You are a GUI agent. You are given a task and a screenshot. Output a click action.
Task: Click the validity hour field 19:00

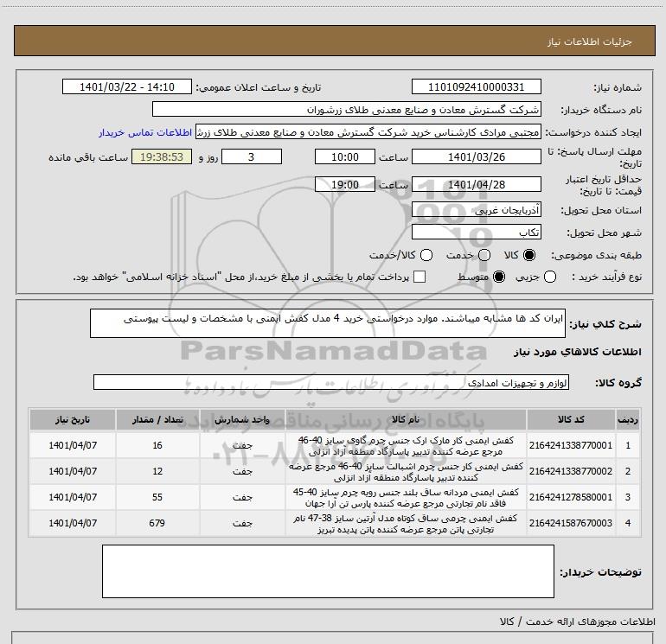(345, 185)
